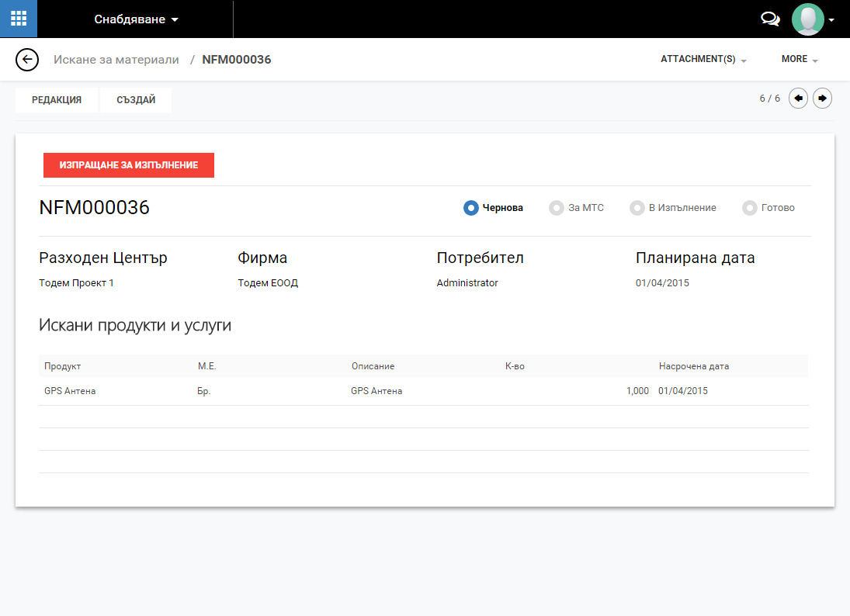
Task: Open the Тодем Проект 1 link
Action: point(76,283)
